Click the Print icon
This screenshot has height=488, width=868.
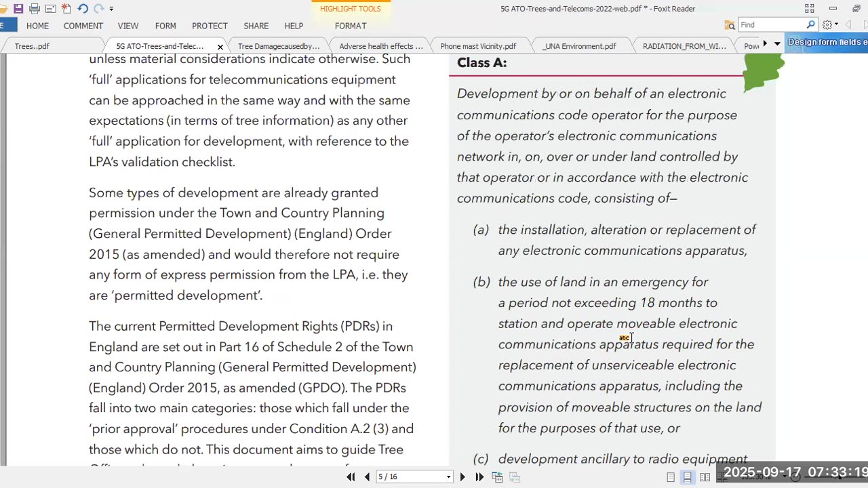tap(34, 9)
